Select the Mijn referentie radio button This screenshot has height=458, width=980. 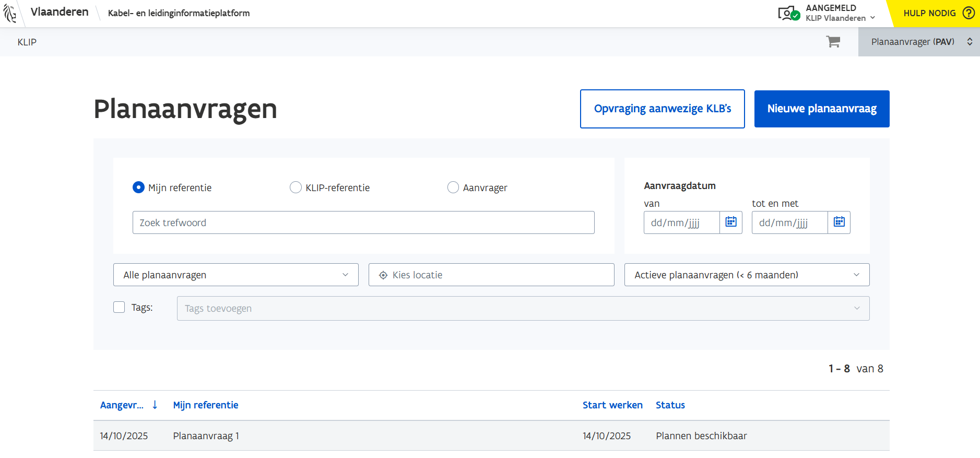click(138, 187)
